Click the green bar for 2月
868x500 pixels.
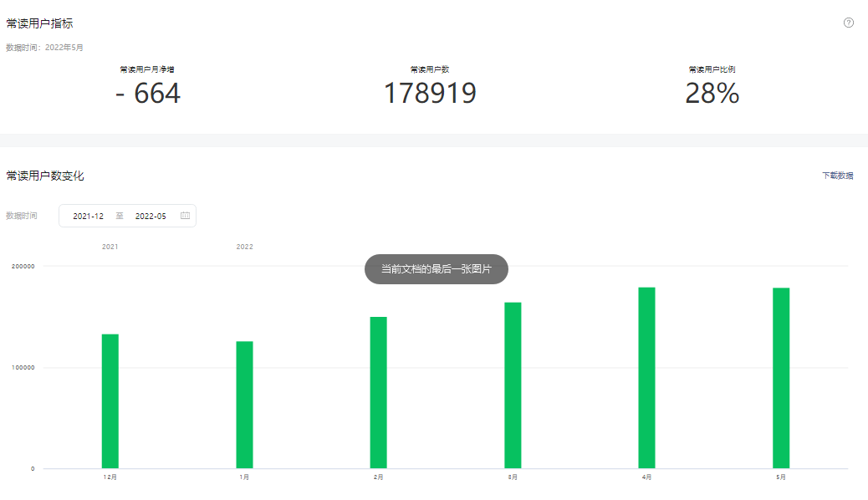point(378,393)
